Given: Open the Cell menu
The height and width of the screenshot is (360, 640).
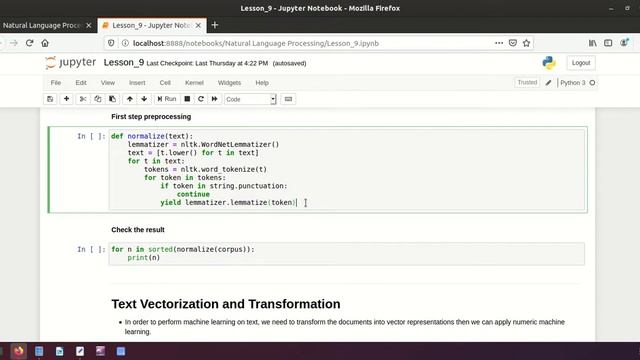Looking at the screenshot, I should click(165, 82).
